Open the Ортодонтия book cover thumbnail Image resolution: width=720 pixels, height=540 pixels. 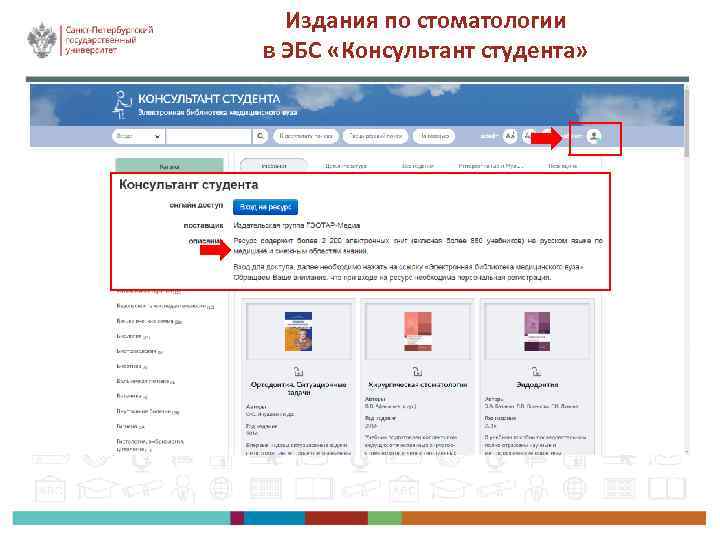tap(298, 332)
